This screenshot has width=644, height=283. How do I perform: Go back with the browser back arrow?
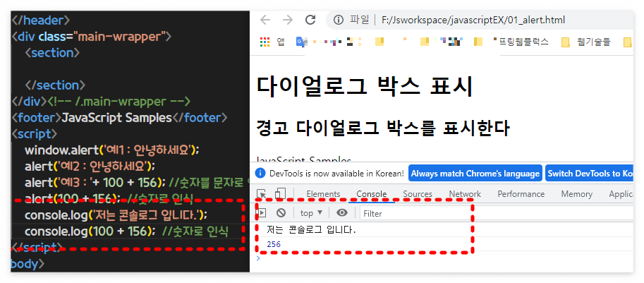265,20
